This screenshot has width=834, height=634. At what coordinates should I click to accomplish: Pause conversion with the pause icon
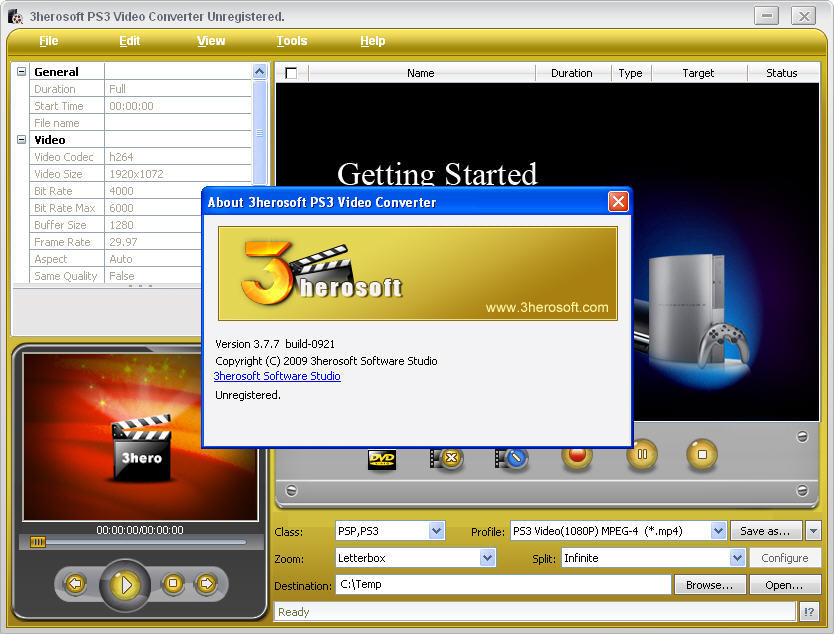tap(641, 455)
